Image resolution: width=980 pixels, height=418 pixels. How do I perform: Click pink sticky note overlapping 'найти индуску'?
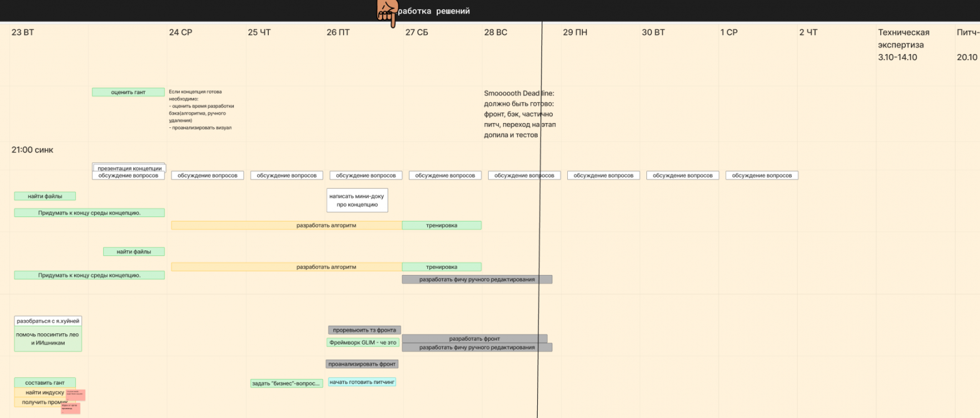(x=75, y=395)
